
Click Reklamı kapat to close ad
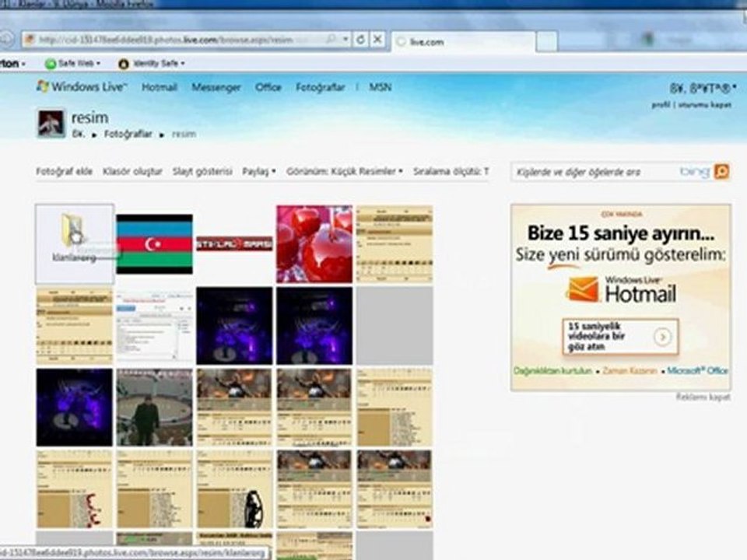tap(703, 397)
